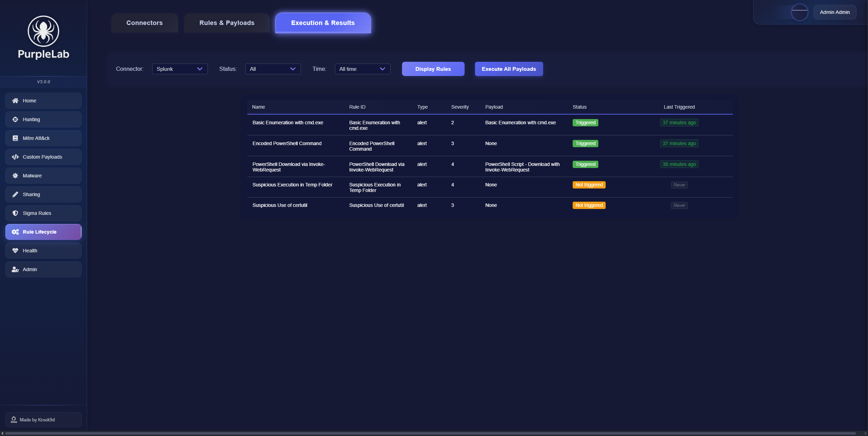
Task: Click Never for Suspicious Execution in Temp Folder
Action: click(679, 185)
